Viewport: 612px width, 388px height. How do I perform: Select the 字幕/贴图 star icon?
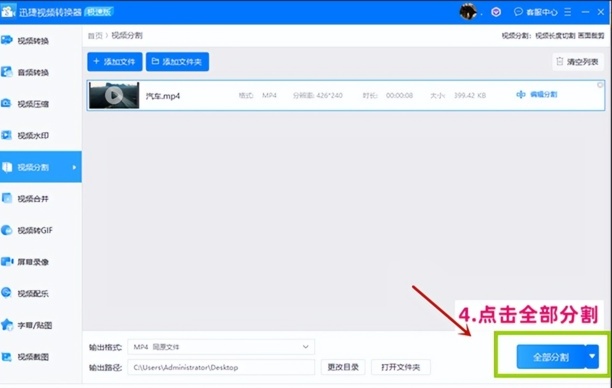(x=7, y=324)
